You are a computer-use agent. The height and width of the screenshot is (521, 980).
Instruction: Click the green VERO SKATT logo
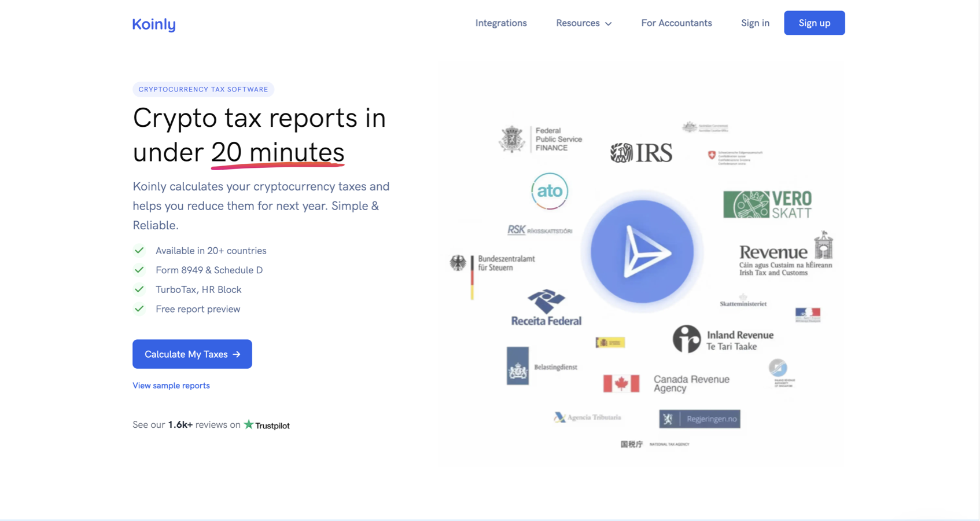click(x=767, y=204)
